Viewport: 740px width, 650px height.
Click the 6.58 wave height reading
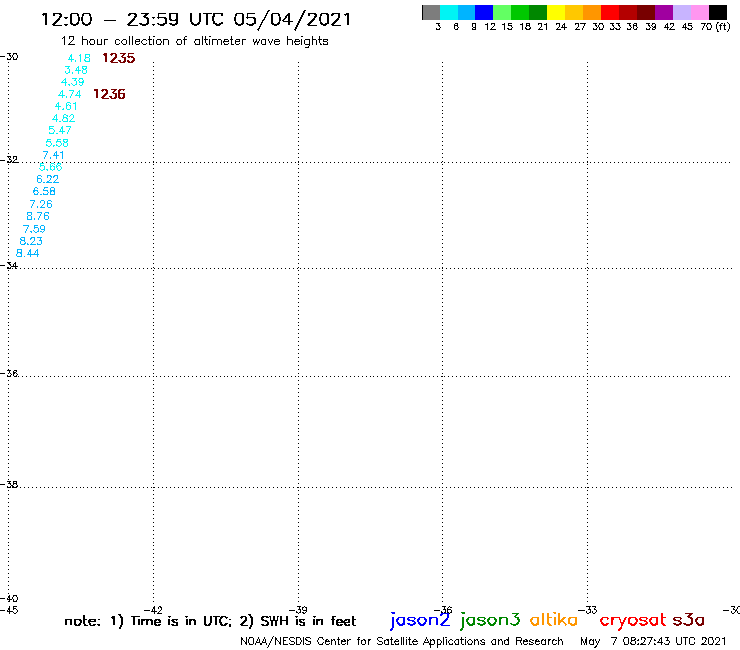click(x=44, y=192)
